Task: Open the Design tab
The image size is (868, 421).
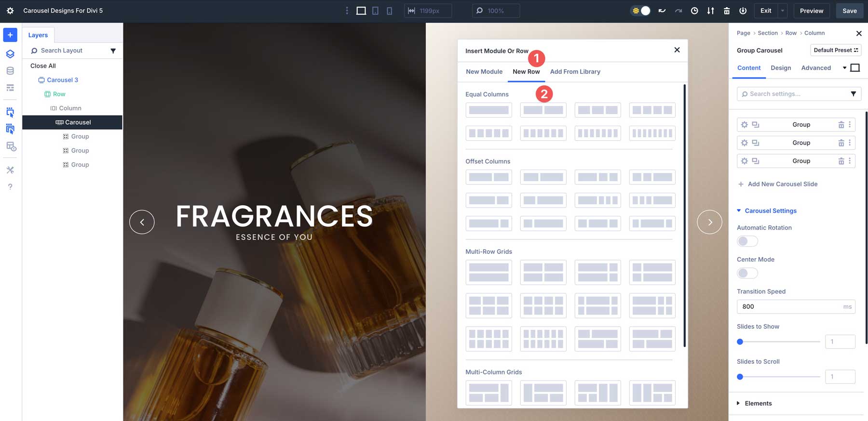Action: point(781,68)
